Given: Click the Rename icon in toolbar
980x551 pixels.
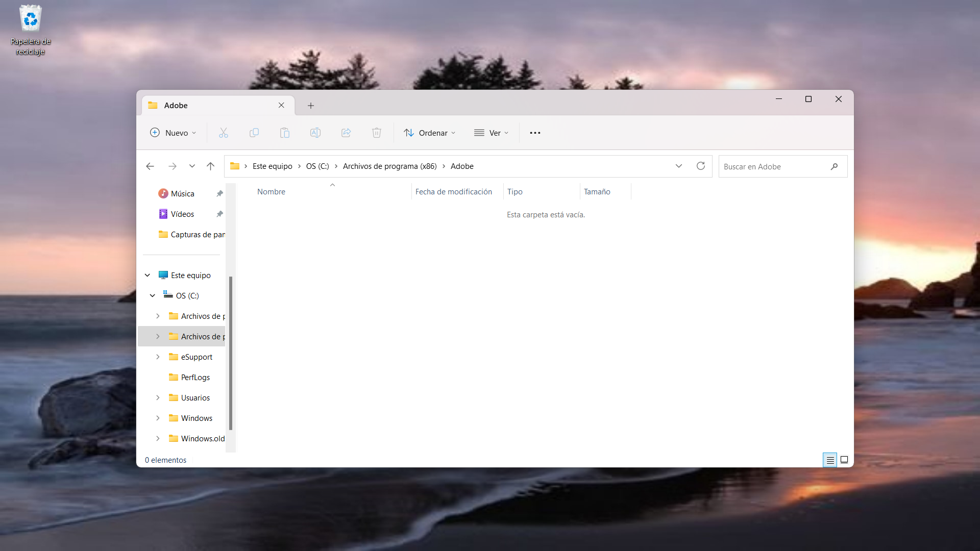Looking at the screenshot, I should pos(315,133).
